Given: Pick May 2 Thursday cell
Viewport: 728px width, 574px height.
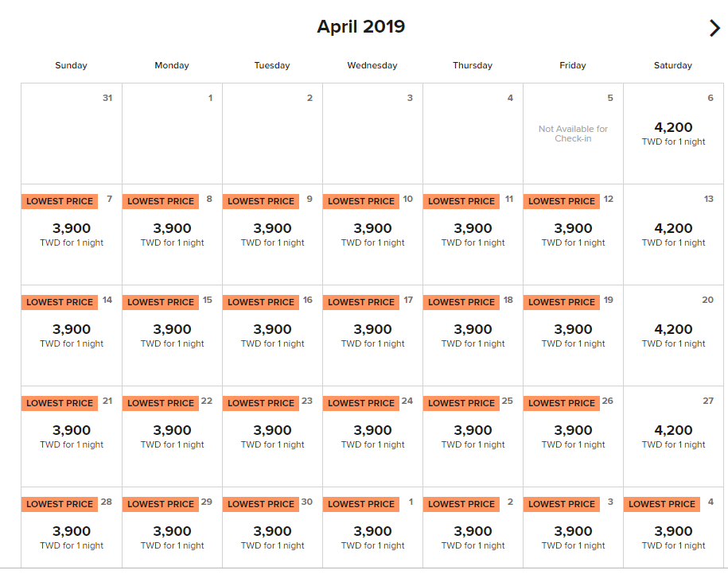Looking at the screenshot, I should click(473, 528).
